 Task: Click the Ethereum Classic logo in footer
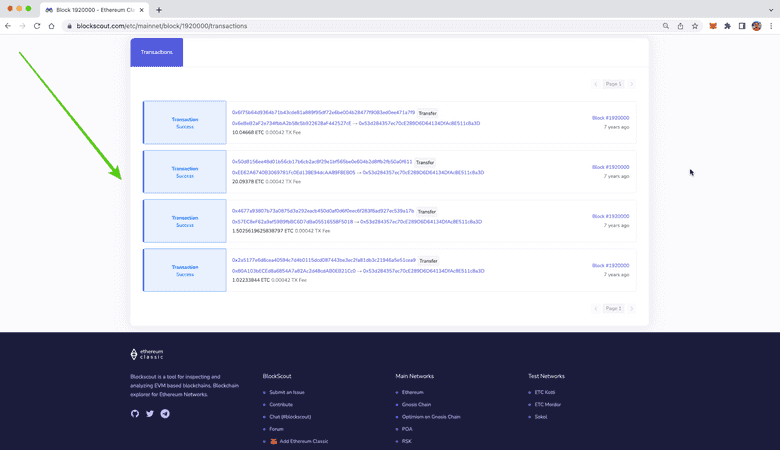click(147, 354)
